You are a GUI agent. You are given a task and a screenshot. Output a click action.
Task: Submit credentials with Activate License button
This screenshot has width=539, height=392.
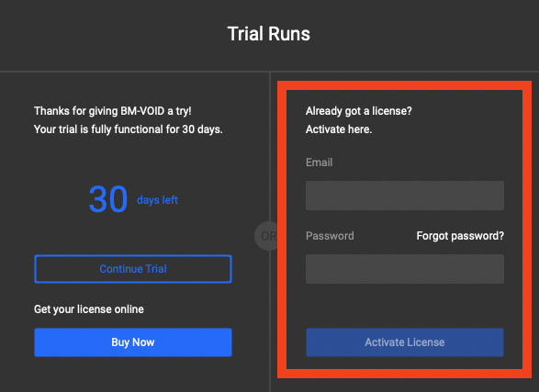pos(405,342)
